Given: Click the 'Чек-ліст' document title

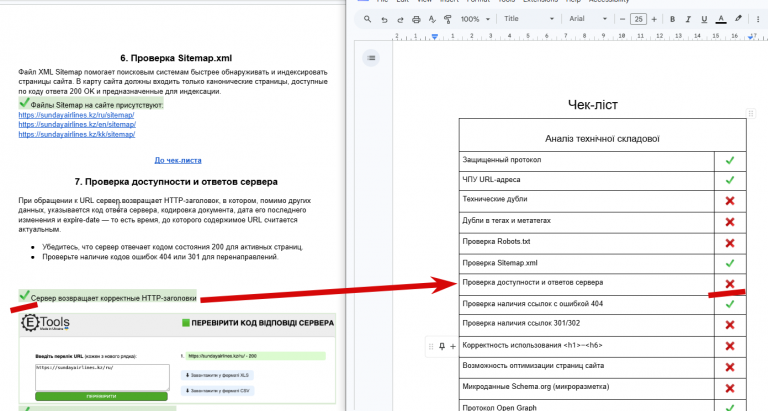Looking at the screenshot, I should coord(593,104).
